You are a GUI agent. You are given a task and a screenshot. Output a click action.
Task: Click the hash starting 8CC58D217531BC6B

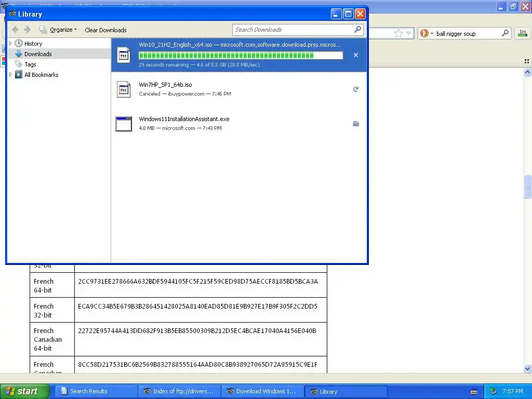click(197, 364)
